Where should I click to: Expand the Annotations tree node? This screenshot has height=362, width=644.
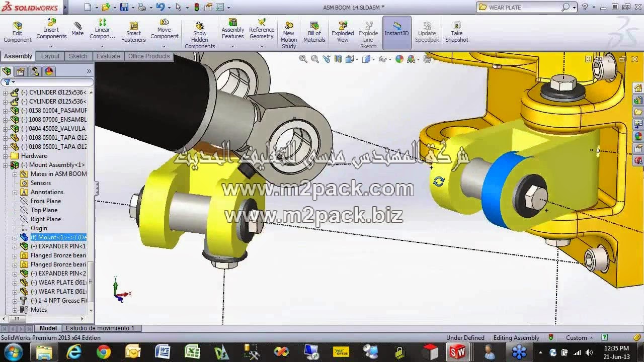coord(15,192)
